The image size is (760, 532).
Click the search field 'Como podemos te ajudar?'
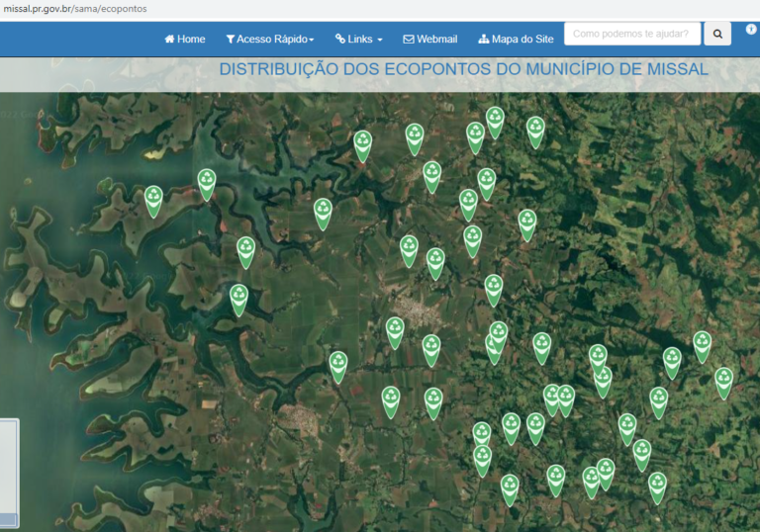[x=632, y=34]
